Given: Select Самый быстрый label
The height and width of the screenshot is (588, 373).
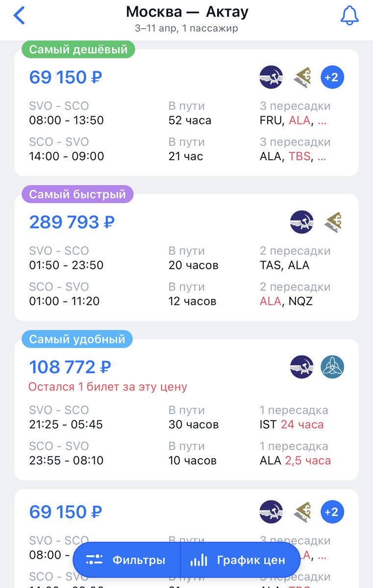Looking at the screenshot, I should 77,195.
